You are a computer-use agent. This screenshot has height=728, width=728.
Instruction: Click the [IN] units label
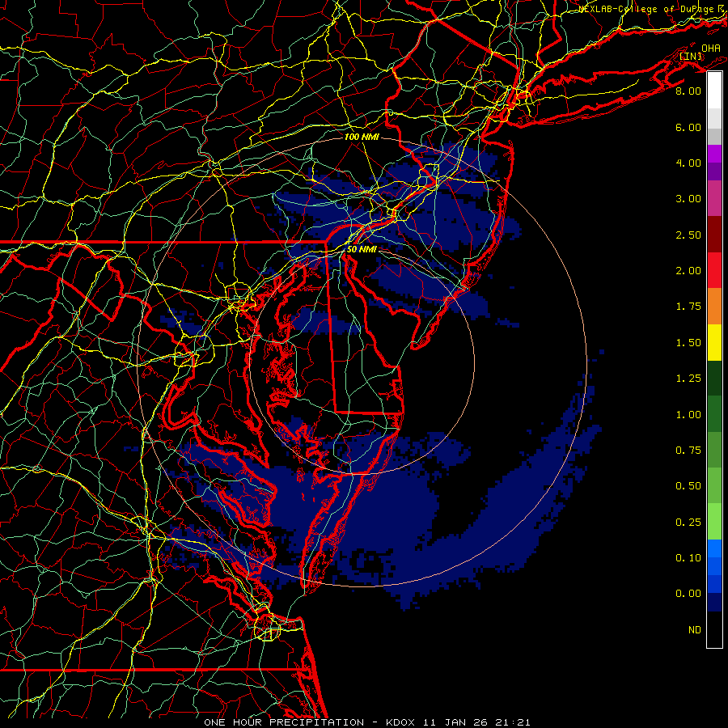tap(691, 57)
